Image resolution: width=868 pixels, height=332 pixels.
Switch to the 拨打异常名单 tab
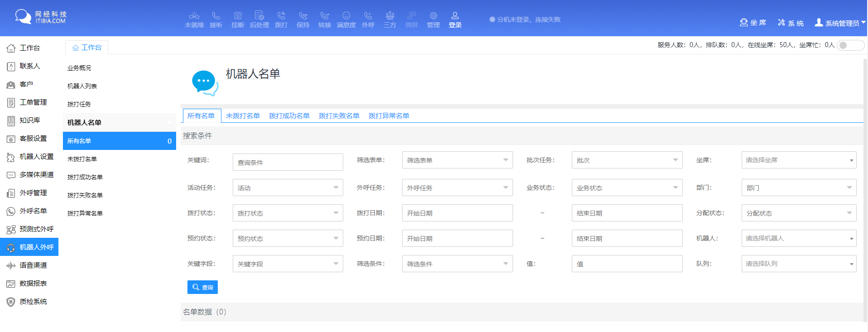(x=388, y=116)
